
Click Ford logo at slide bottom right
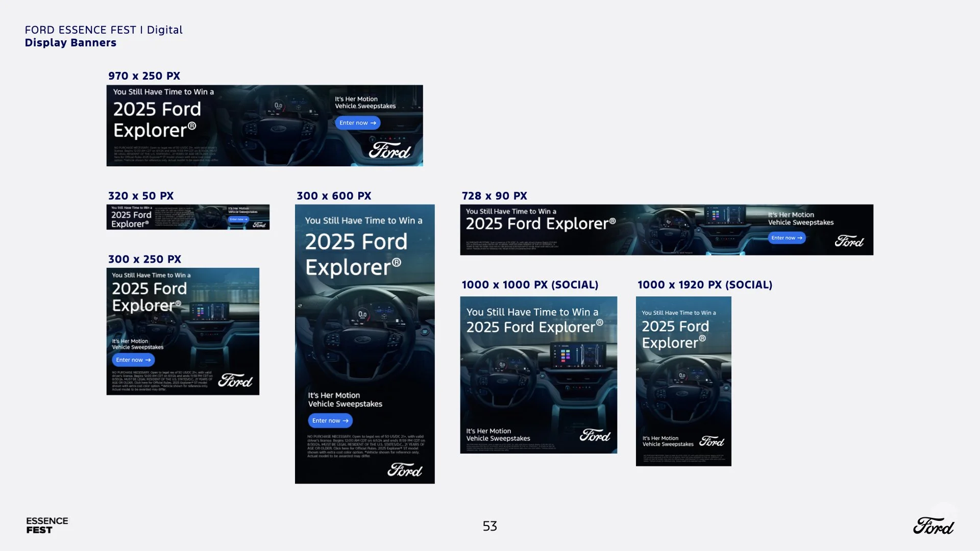coord(934,526)
